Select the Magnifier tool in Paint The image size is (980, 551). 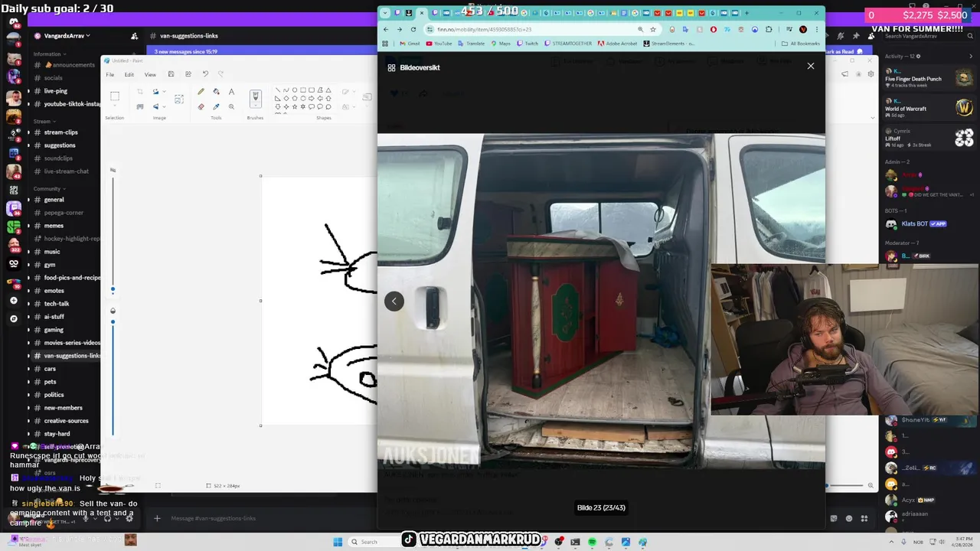(231, 106)
